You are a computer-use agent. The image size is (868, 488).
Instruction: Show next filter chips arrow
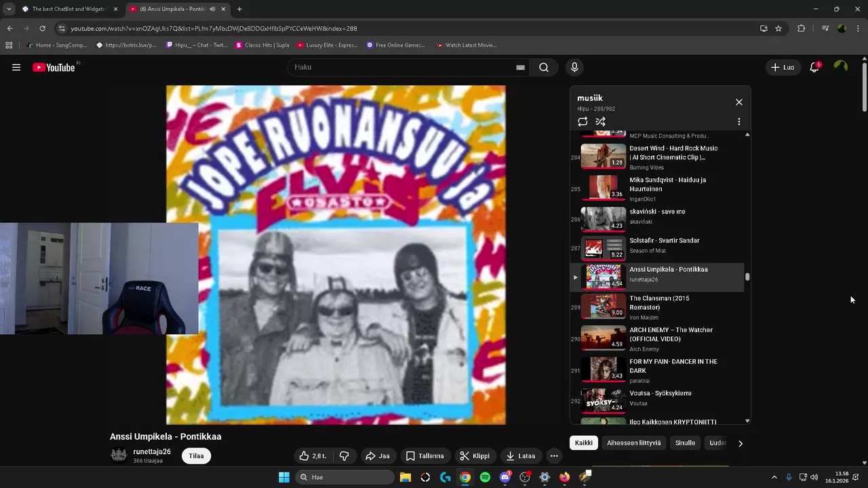pos(741,443)
